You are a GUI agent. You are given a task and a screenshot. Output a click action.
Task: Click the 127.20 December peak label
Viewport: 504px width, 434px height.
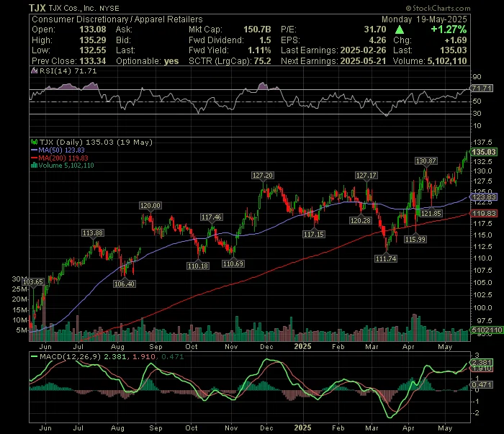coord(263,176)
